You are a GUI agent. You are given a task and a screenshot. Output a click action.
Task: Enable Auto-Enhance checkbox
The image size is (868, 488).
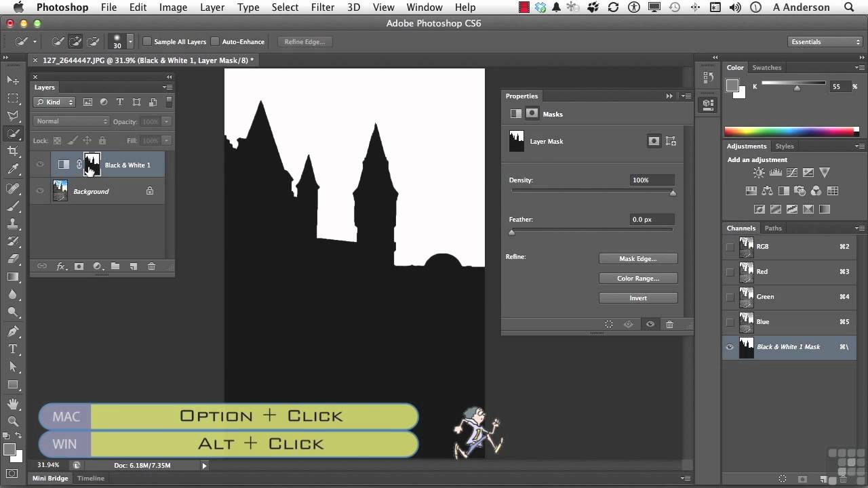click(x=215, y=42)
